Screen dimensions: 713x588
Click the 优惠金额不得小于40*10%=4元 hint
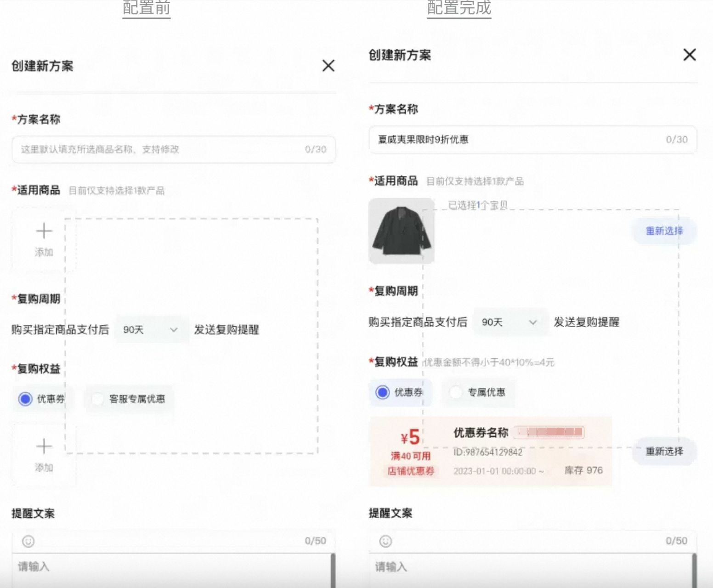[x=489, y=362]
